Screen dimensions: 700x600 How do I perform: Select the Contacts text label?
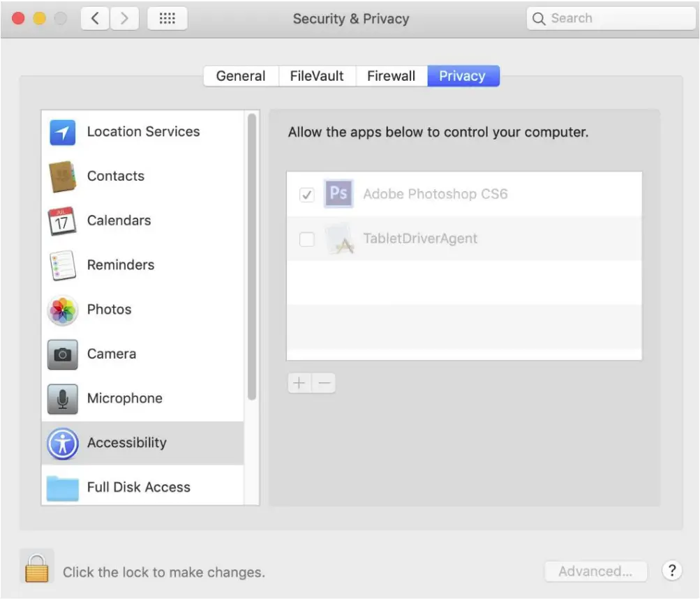pos(116,176)
